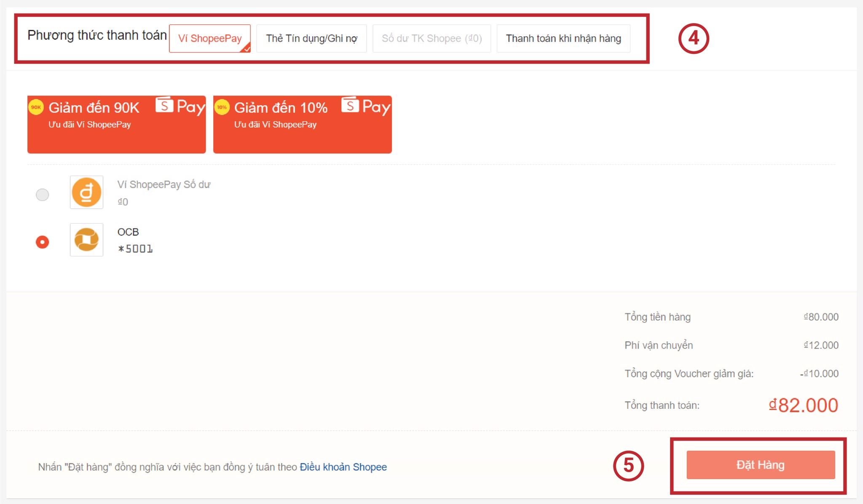Click the OCB account number *5001
The height and width of the screenshot is (504, 863).
coord(135,249)
